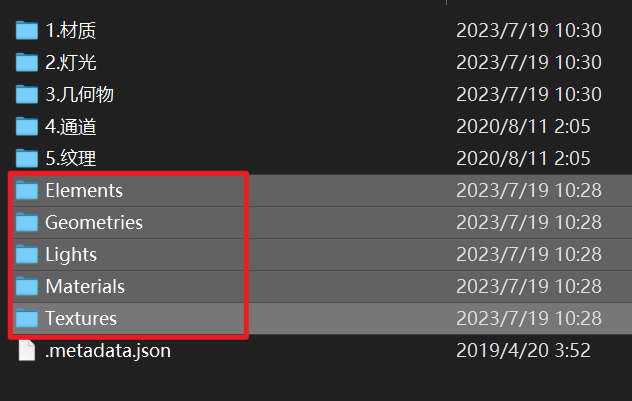Click the Materials folder's modified date
Viewport: 632px width, 401px height.
tap(529, 287)
